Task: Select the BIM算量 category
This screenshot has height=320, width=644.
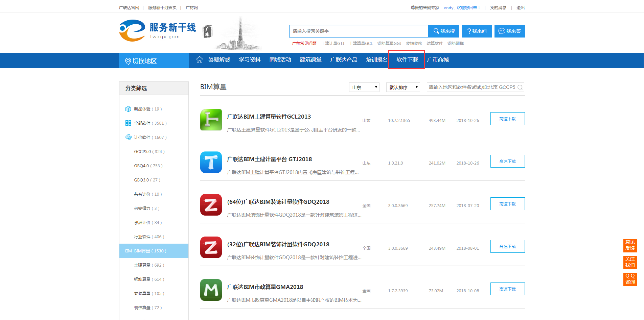Action: coord(154,251)
